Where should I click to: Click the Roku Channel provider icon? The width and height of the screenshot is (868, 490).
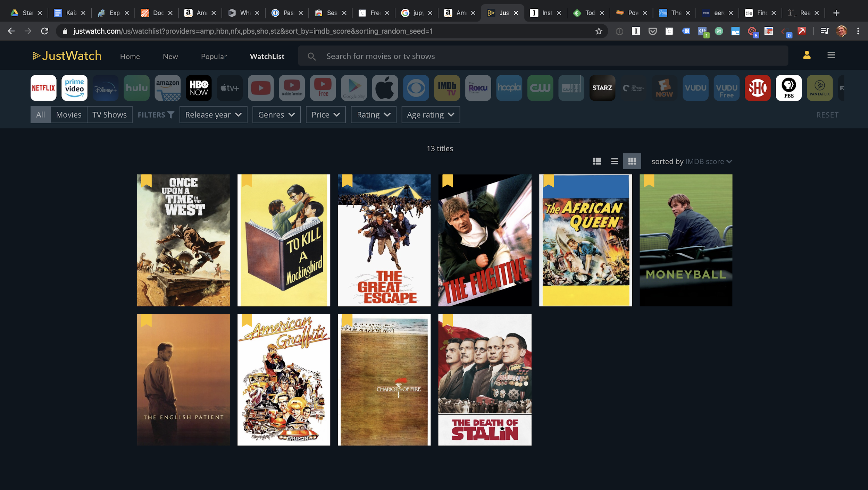pos(478,88)
